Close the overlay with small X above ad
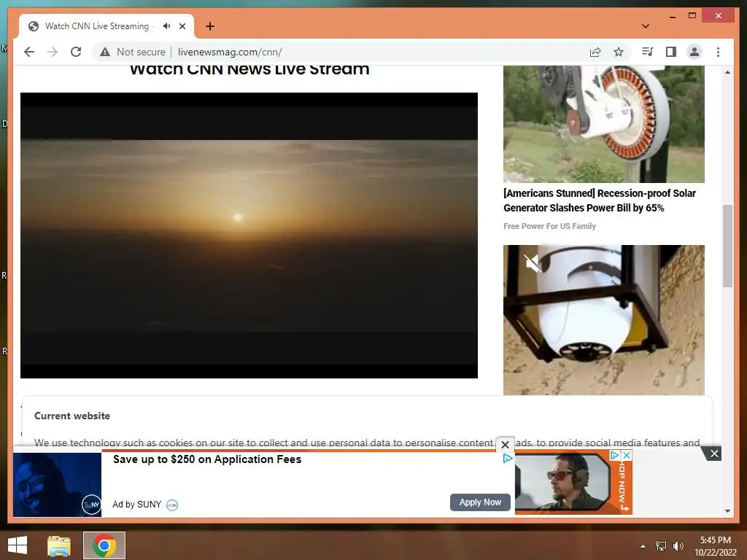Viewport: 747px width, 560px height. click(505, 445)
